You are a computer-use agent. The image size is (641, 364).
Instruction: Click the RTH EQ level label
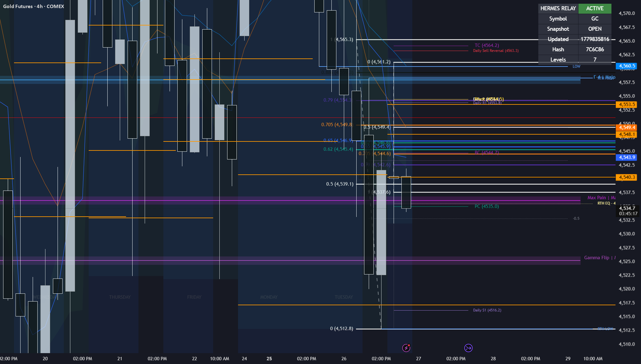(x=606, y=203)
